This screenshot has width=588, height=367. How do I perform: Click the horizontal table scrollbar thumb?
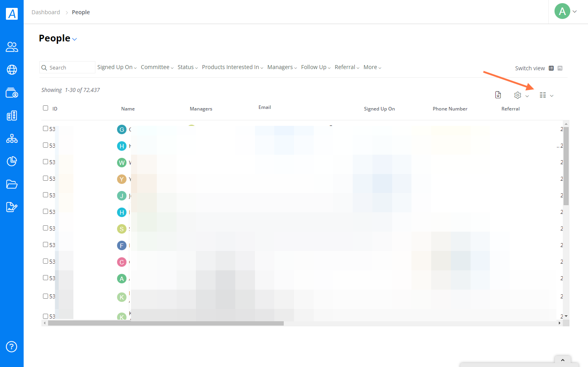(x=166, y=323)
